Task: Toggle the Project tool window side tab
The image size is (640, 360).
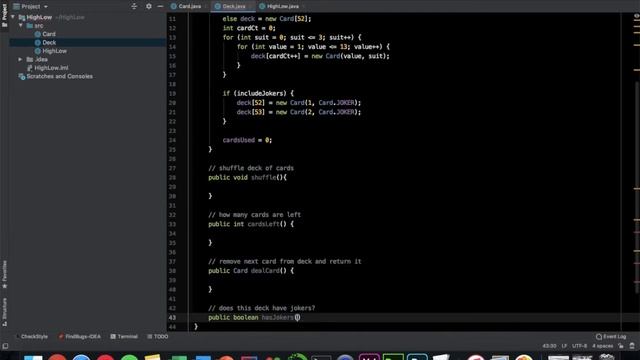Action: pyautogui.click(x=4, y=16)
